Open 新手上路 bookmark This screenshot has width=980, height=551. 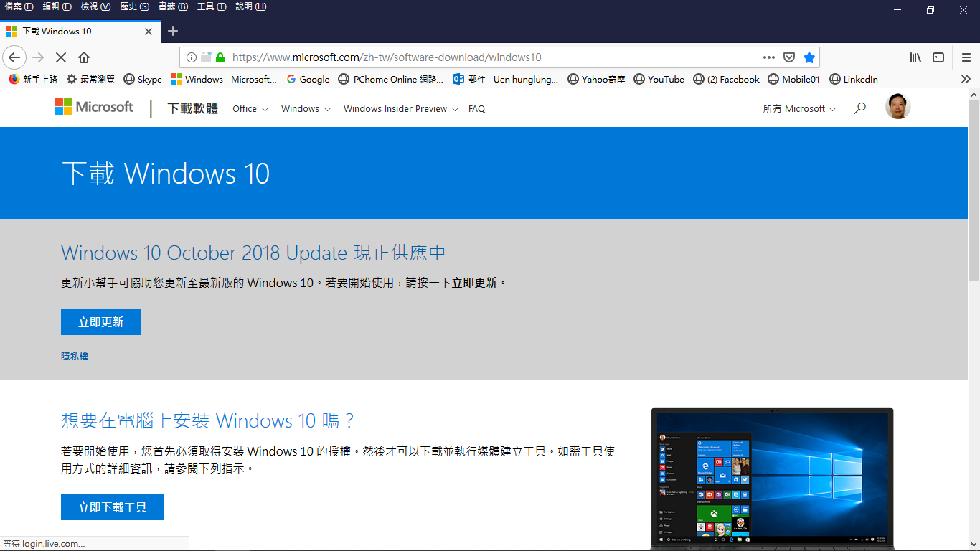point(33,79)
